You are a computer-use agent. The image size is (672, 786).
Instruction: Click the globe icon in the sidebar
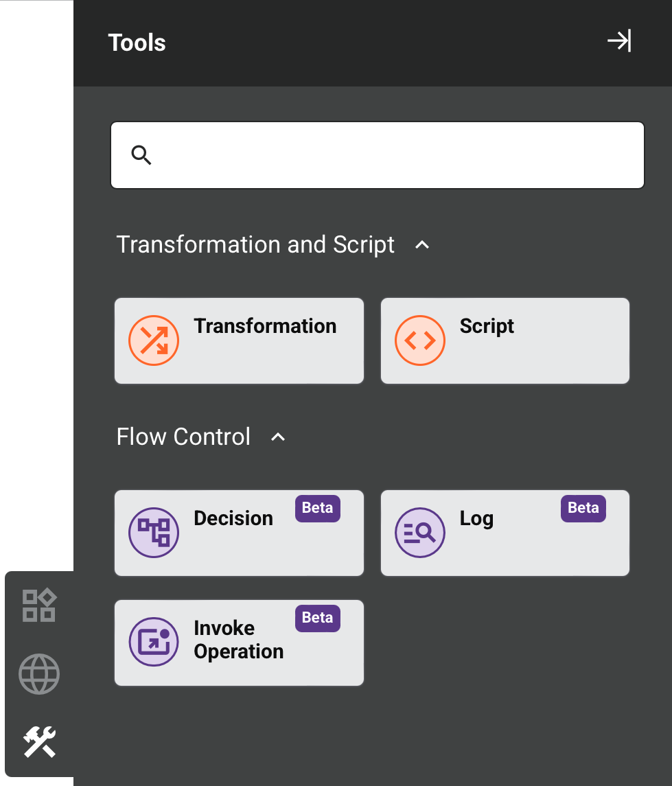[39, 673]
